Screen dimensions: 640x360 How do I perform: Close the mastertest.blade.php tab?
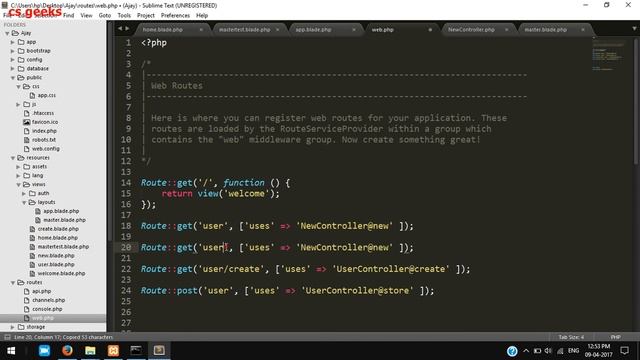(x=278, y=30)
